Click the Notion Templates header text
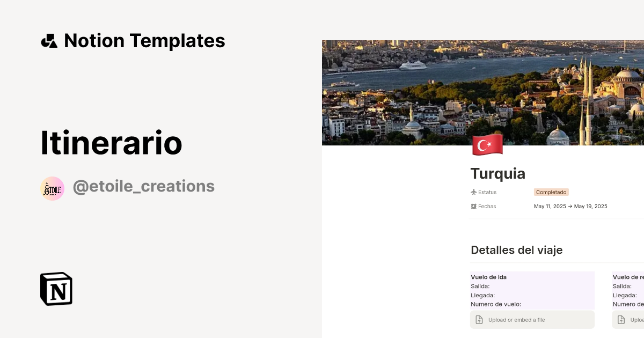Viewport: 644px width, 338px height. coord(145,40)
